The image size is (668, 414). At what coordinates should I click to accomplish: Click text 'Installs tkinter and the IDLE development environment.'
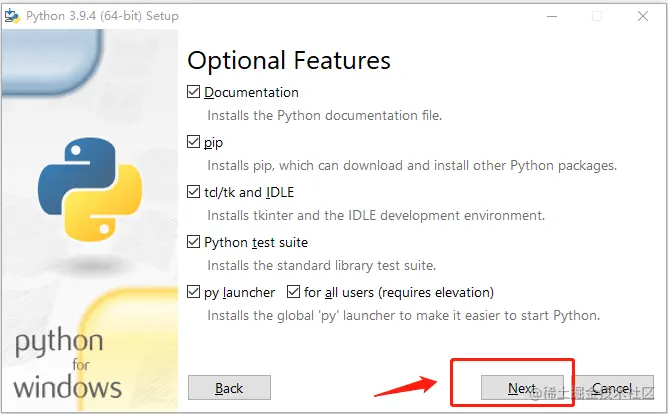point(376,216)
